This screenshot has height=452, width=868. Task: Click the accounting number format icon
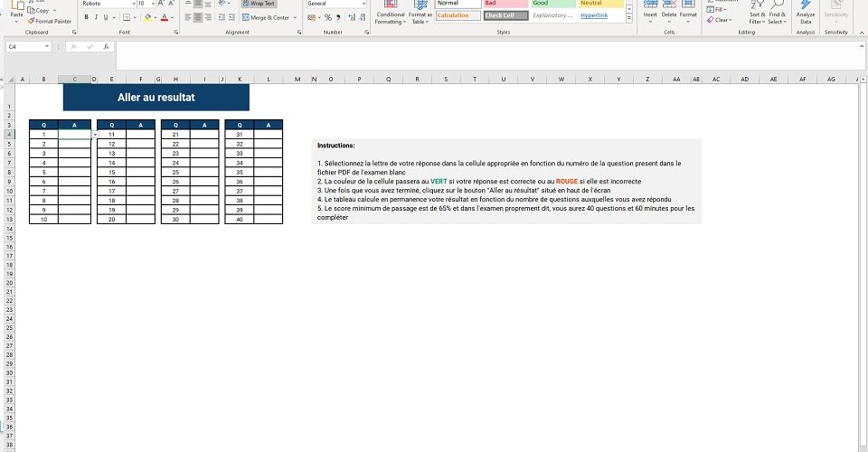(x=311, y=18)
